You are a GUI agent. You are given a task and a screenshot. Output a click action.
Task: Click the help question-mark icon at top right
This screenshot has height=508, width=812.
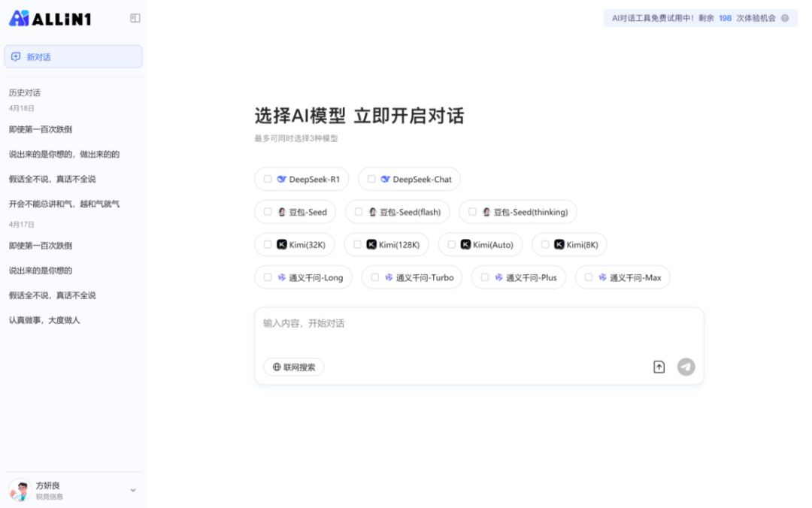785,17
